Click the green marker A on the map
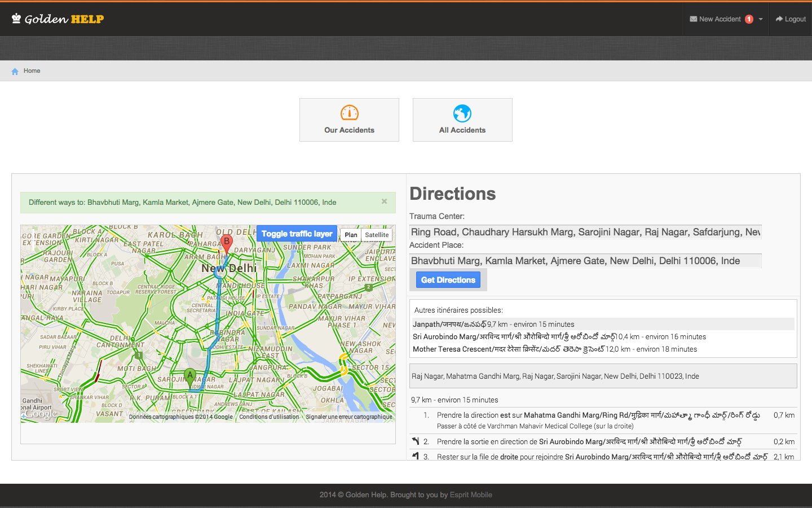 190,376
